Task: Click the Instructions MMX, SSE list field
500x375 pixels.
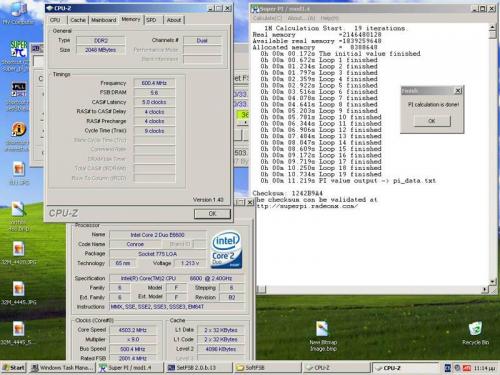Action: point(177,307)
